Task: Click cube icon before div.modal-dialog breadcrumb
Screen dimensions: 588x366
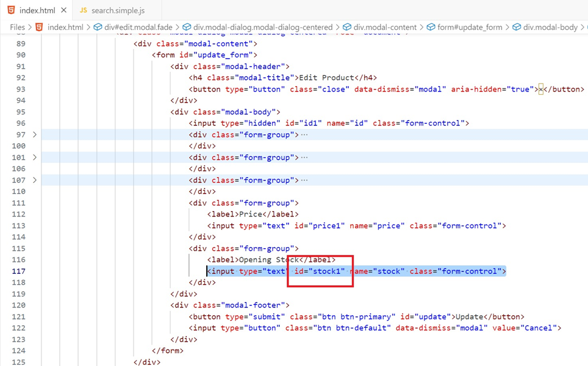Action: click(x=187, y=27)
